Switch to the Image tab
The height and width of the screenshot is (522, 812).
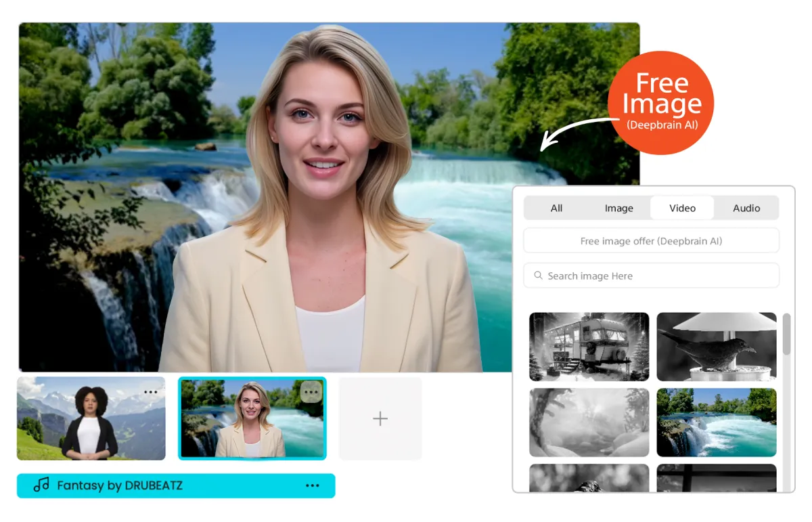tap(618, 208)
